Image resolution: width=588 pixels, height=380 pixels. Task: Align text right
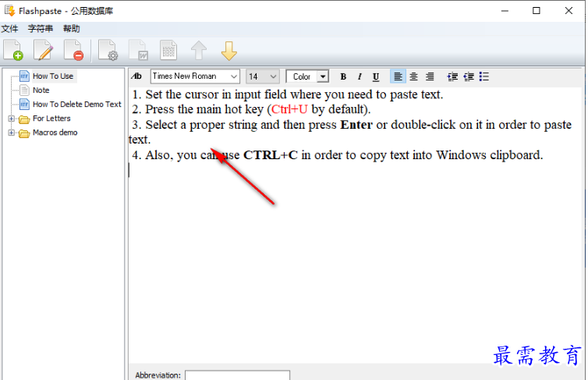[430, 76]
